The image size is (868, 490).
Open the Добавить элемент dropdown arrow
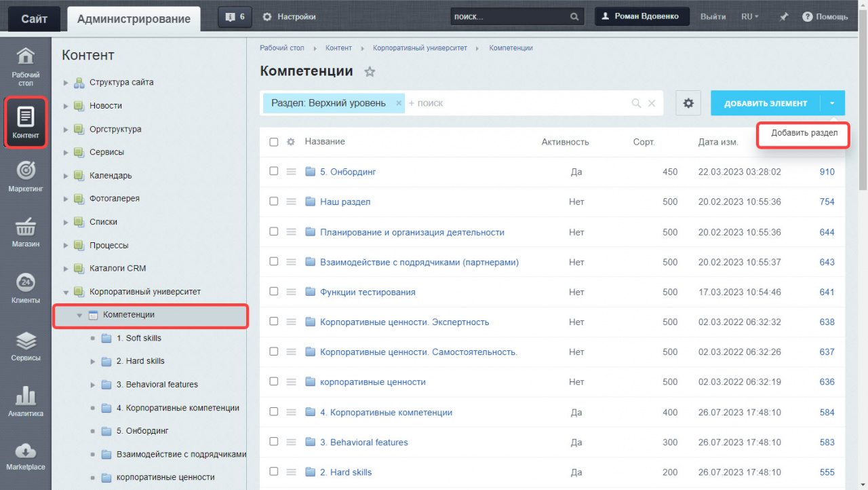point(833,103)
